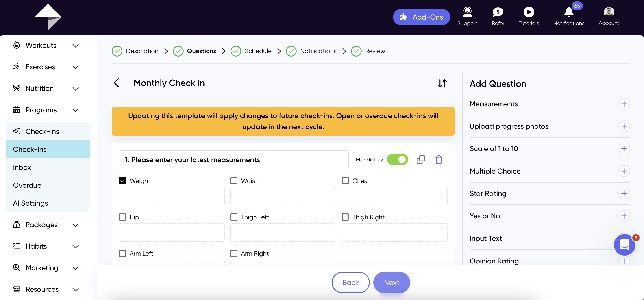Click the back arrow beside Monthly Check In
The height and width of the screenshot is (300, 644).
click(x=117, y=83)
